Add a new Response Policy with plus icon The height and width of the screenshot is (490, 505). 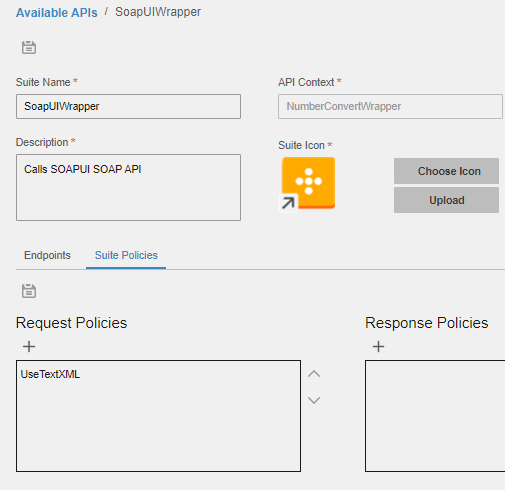coord(378,347)
